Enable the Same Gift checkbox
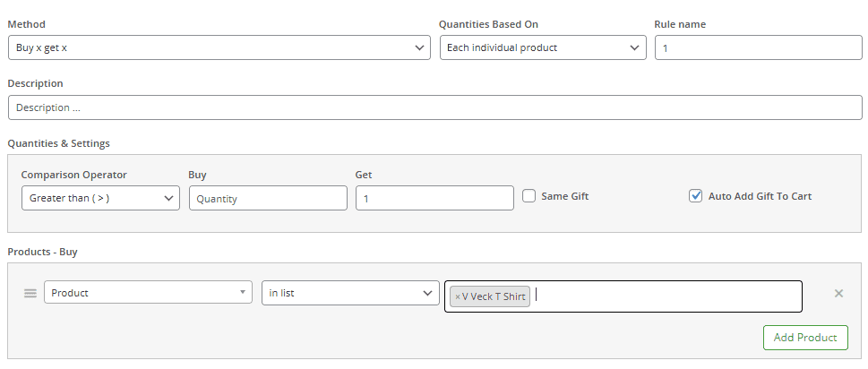Viewport: 868px width, 369px height. point(529,196)
